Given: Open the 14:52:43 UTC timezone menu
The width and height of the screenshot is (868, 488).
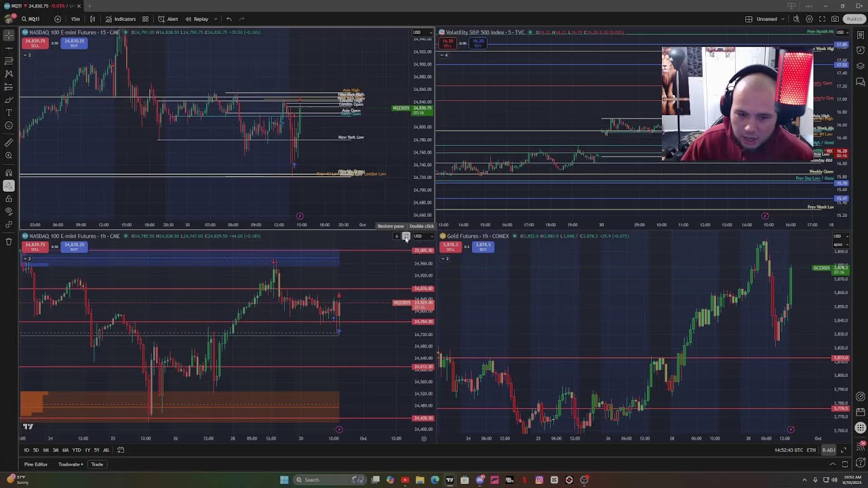Looking at the screenshot, I should (x=787, y=450).
